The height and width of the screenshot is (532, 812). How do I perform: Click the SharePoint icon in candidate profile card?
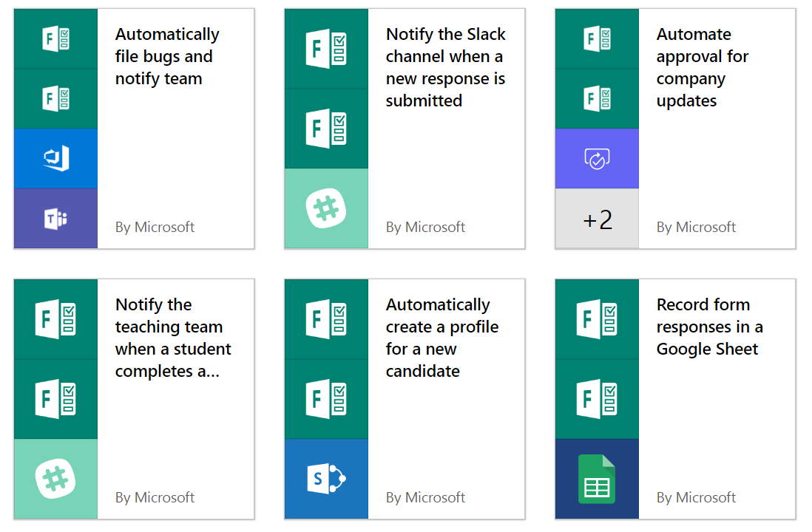[x=326, y=479]
